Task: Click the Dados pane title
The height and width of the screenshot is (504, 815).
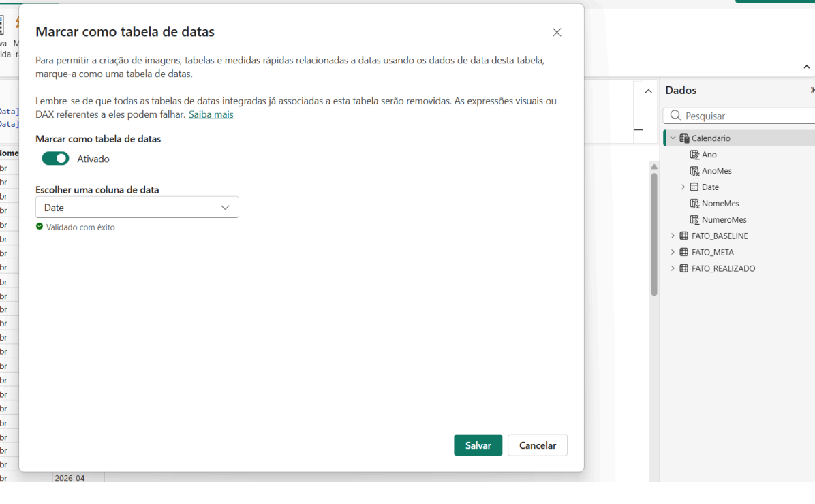Action: (x=680, y=91)
